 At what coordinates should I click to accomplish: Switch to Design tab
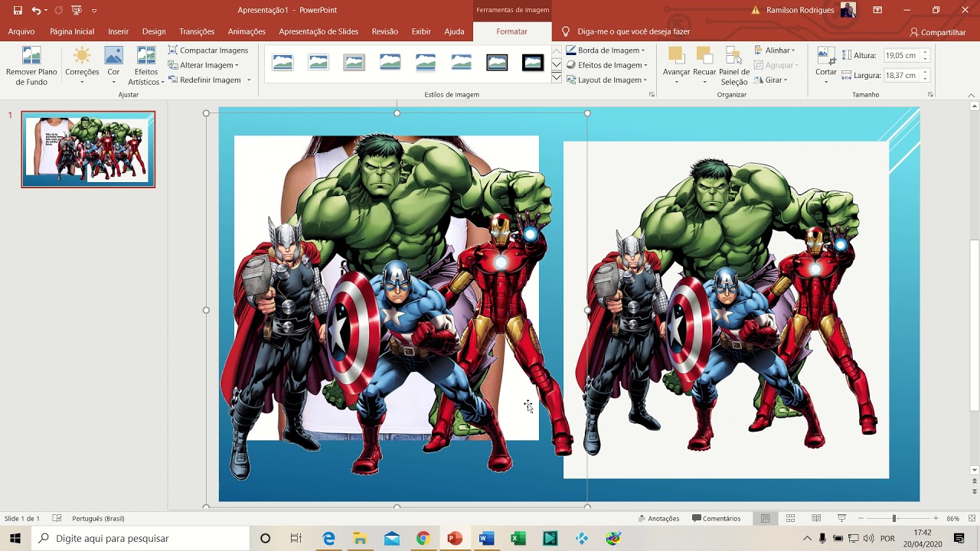(154, 31)
